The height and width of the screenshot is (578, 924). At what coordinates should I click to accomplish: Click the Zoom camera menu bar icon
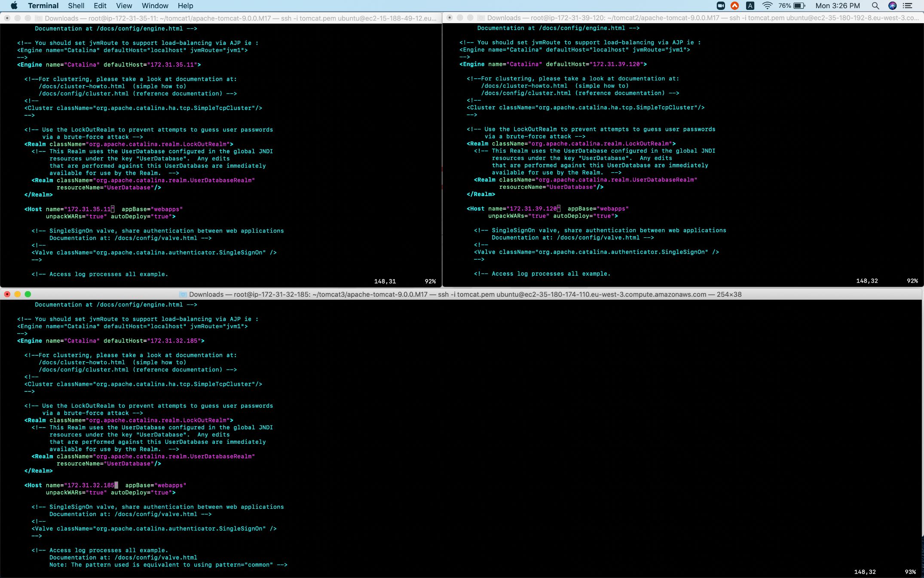(721, 6)
